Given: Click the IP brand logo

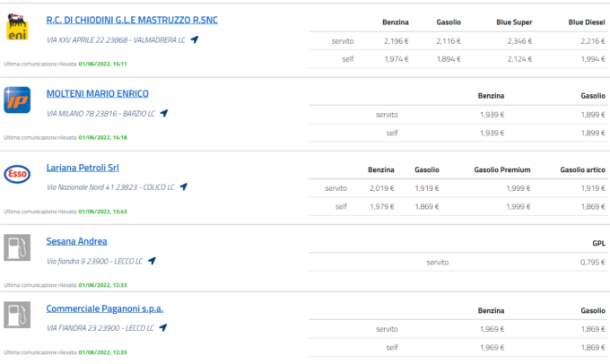Looking at the screenshot, I should click(x=18, y=100).
